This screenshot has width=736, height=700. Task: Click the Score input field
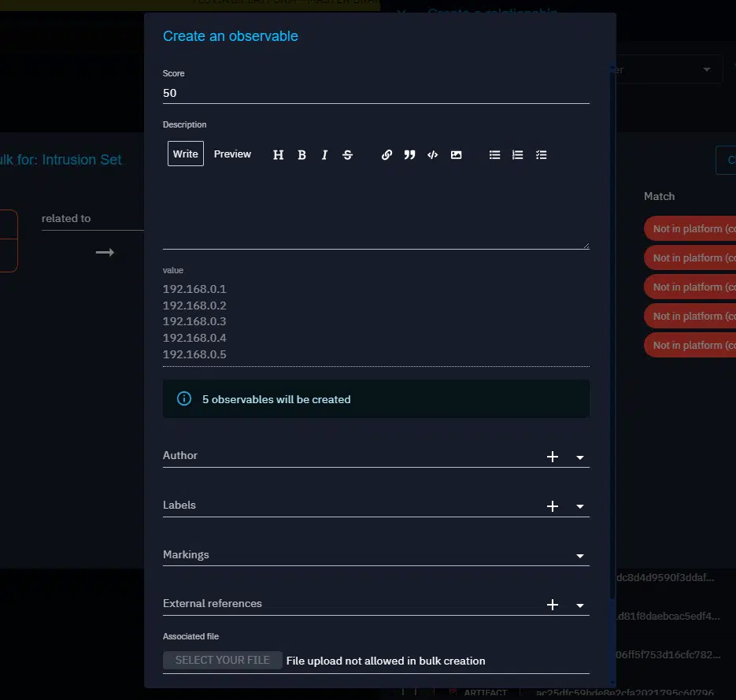[375, 93]
